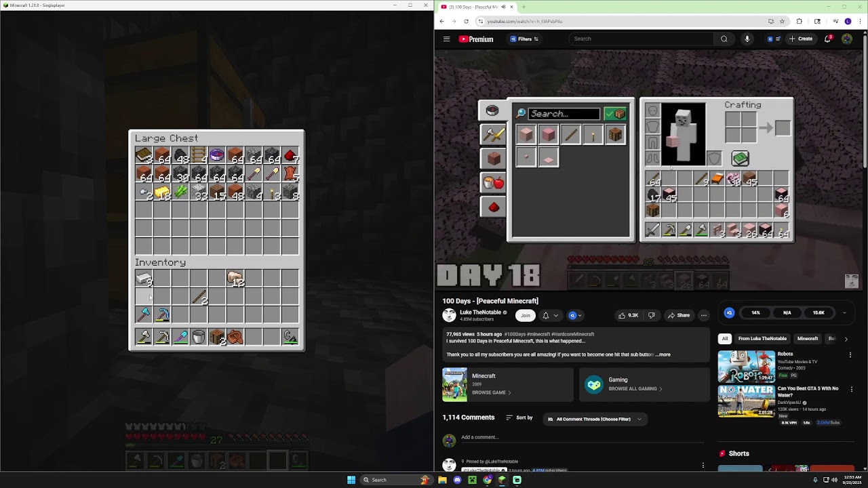Grab the purple compass item in chest

click(x=216, y=157)
